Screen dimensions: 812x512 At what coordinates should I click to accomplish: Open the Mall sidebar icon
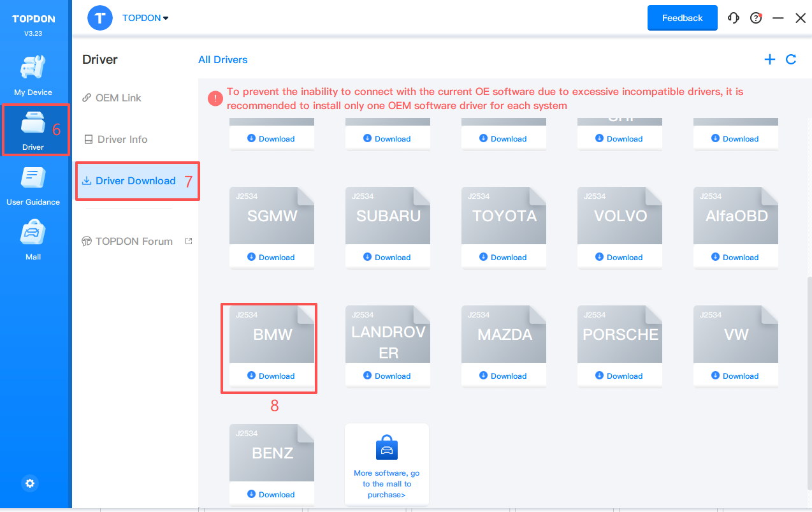tap(33, 240)
